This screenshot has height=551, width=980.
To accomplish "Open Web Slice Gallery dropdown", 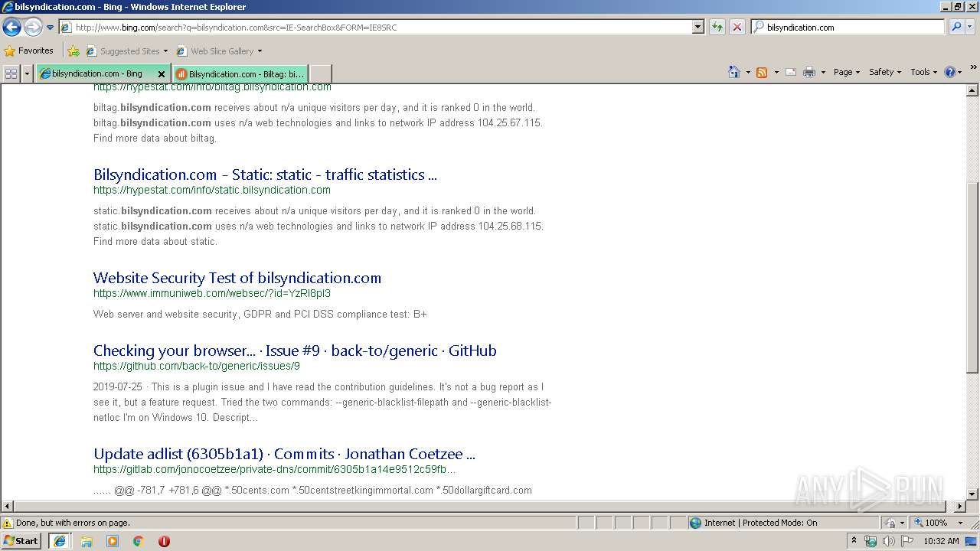I will pos(219,51).
